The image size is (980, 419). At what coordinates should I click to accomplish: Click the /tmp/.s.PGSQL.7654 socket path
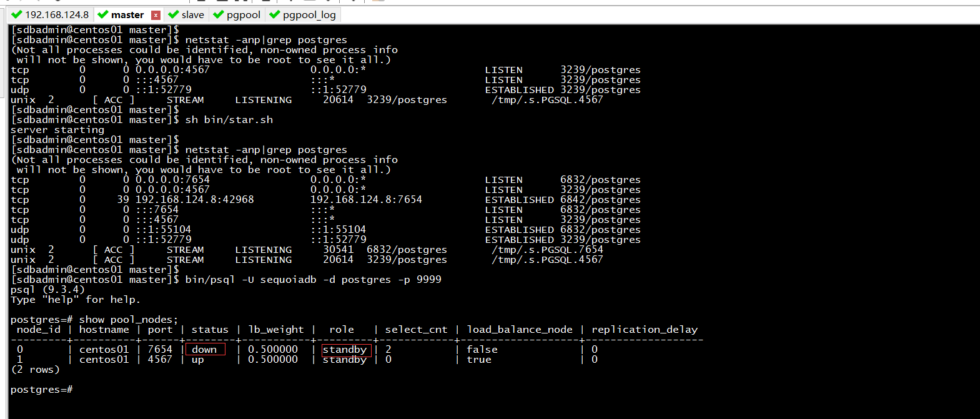(x=547, y=250)
